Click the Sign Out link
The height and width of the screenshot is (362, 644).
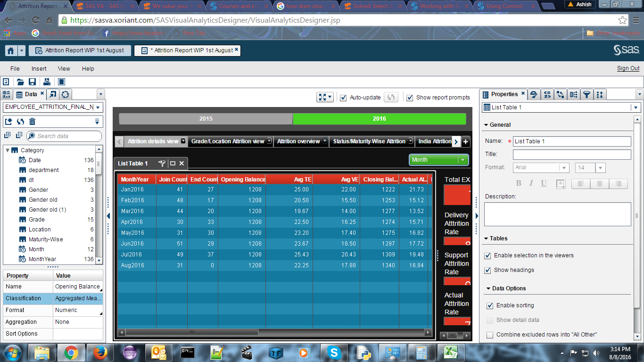tap(628, 68)
